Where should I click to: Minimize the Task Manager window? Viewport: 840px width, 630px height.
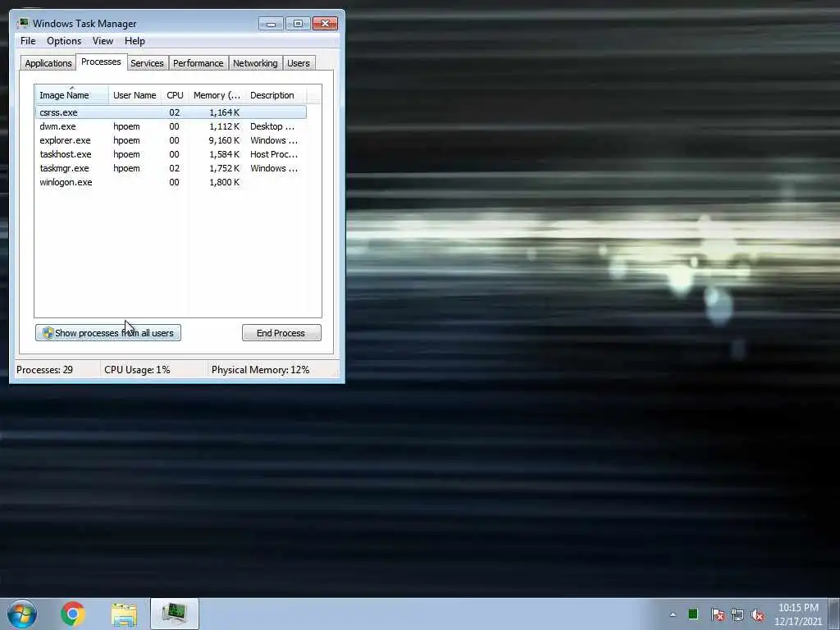pos(271,24)
